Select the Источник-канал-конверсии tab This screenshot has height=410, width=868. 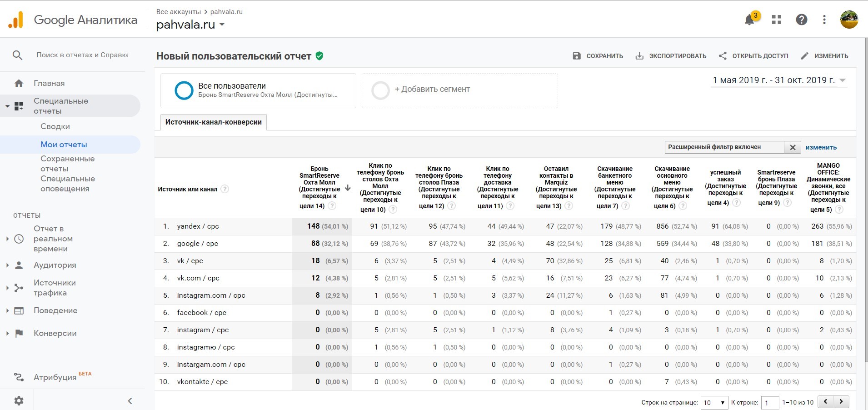pyautogui.click(x=214, y=122)
